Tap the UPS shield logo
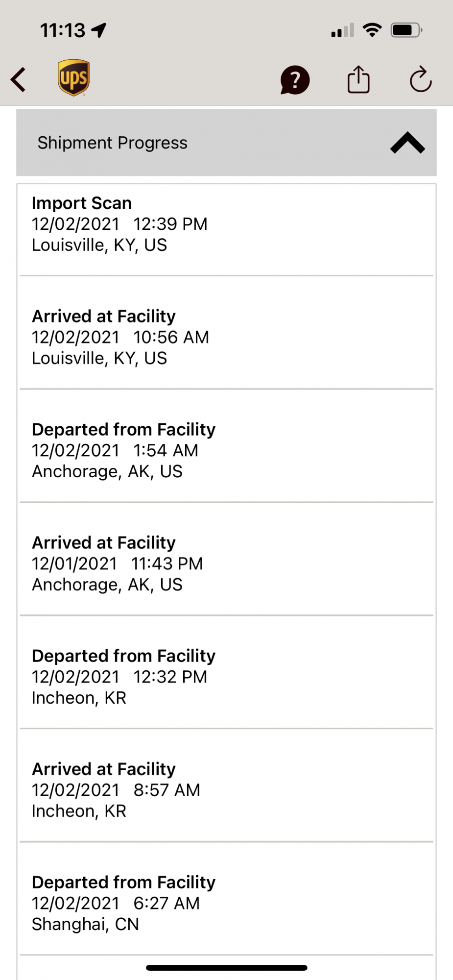This screenshot has width=453, height=980. [x=73, y=78]
